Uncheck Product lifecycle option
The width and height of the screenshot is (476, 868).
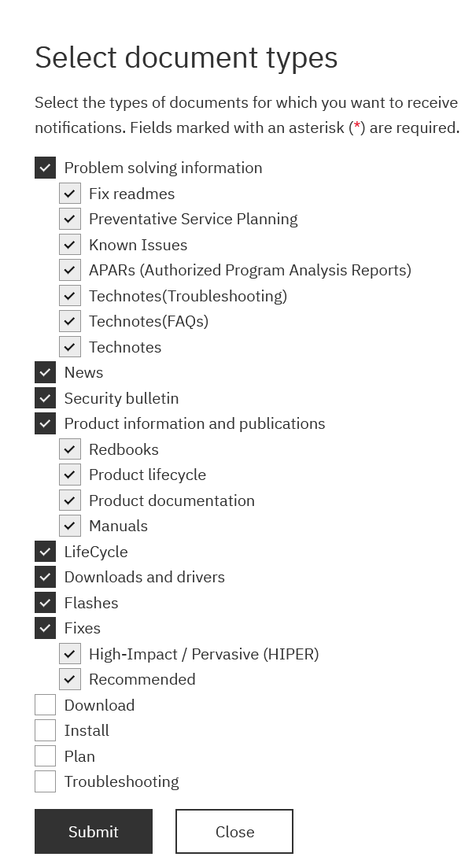[70, 475]
